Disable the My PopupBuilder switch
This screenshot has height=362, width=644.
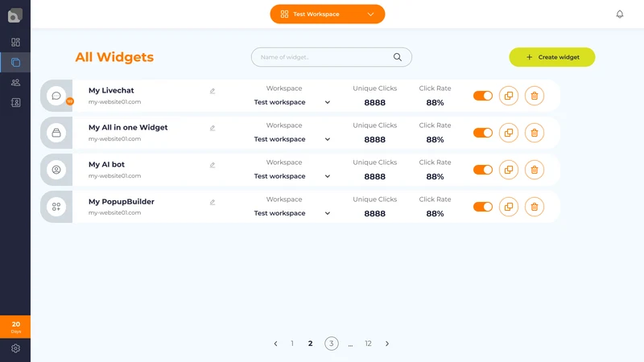click(482, 207)
